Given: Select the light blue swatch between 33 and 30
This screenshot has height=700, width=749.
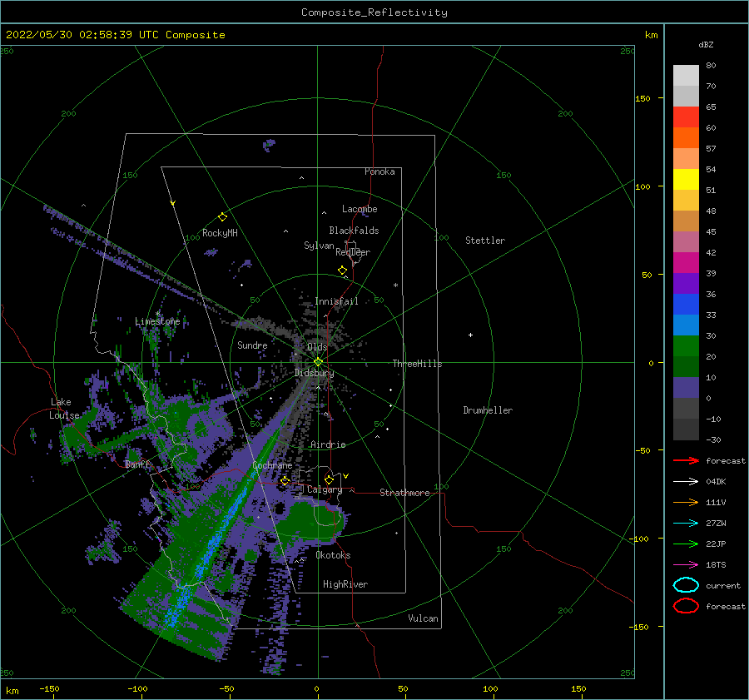Looking at the screenshot, I should click(686, 325).
